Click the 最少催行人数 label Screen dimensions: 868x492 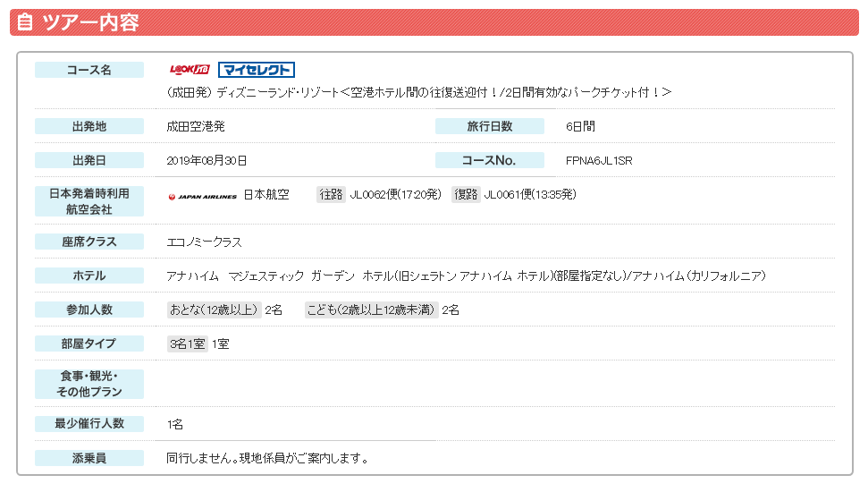click(89, 423)
